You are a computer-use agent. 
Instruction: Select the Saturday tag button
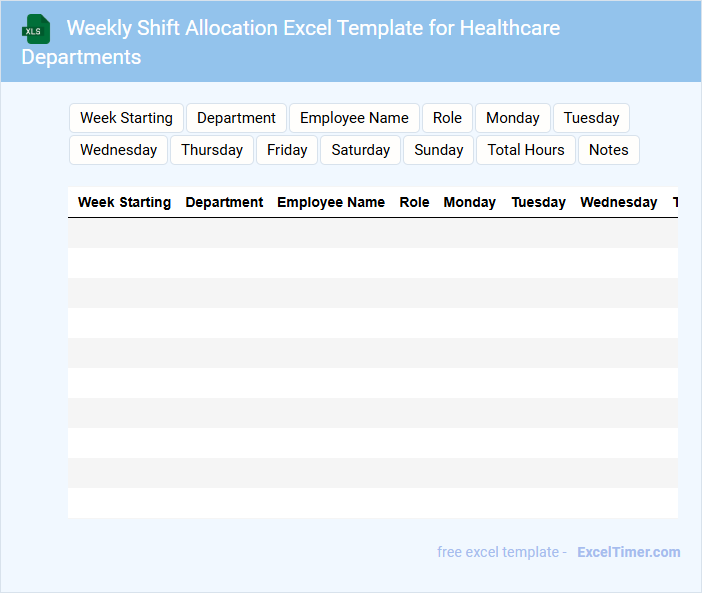pos(360,150)
